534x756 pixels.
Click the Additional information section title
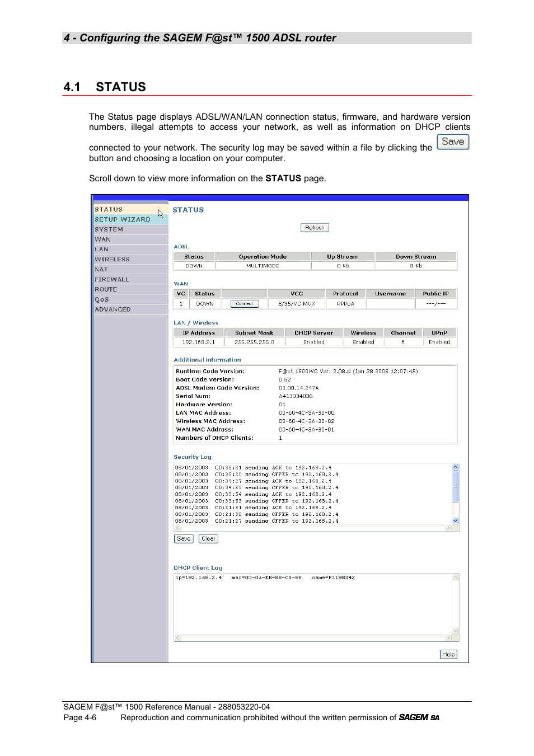point(207,360)
